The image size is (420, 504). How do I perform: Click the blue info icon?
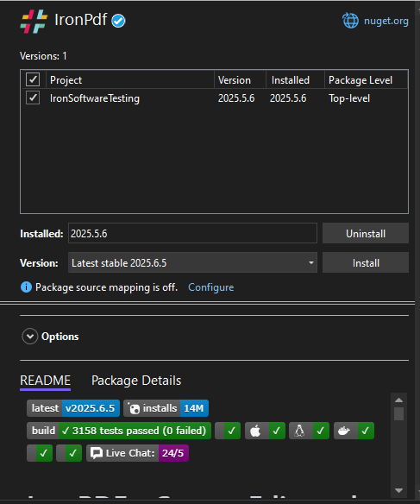[x=26, y=287]
